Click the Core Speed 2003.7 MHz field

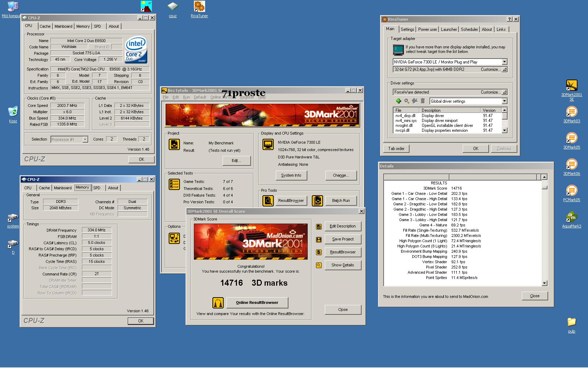68,105
